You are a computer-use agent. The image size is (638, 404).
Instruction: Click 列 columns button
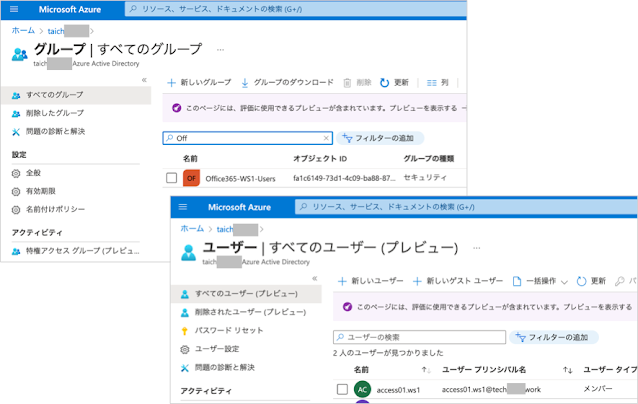437,83
